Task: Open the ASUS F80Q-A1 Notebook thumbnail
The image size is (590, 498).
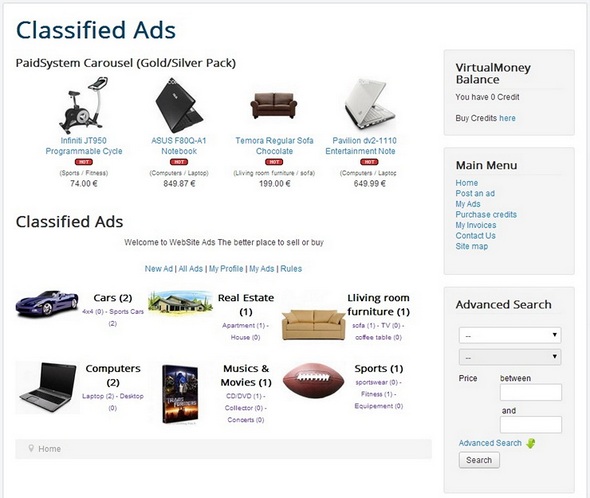Action: tap(179, 105)
